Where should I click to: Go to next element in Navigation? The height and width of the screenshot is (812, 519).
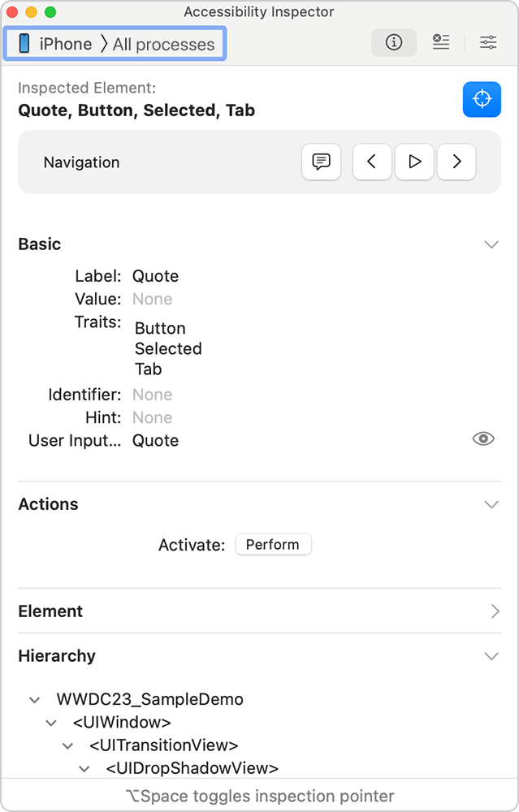tap(456, 162)
